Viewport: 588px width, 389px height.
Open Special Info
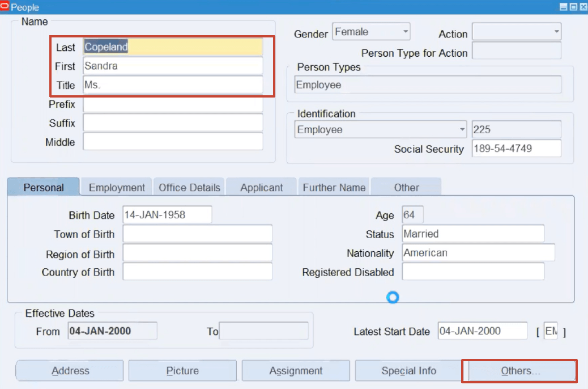tap(409, 371)
